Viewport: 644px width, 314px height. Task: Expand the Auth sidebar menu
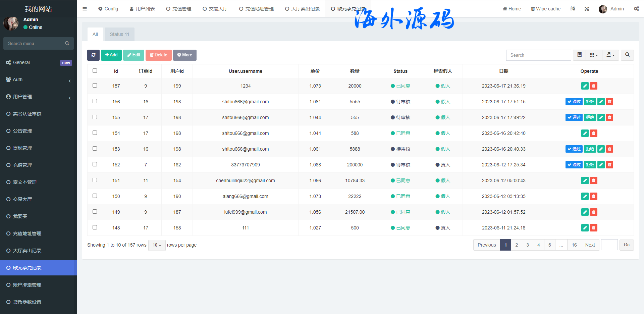coord(39,80)
